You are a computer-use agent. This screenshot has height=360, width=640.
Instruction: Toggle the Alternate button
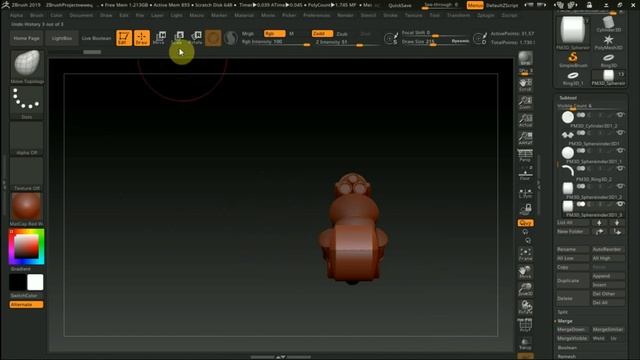click(26, 304)
